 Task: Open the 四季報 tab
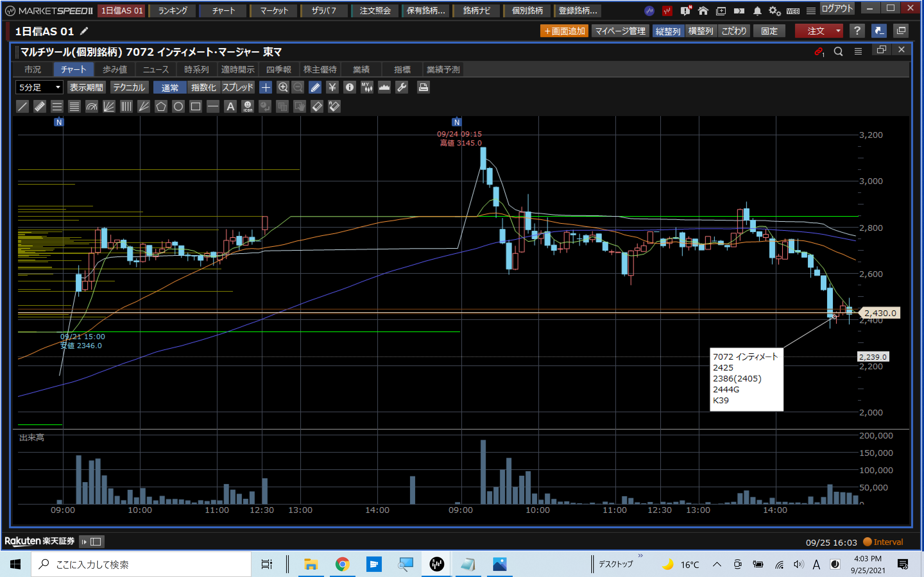279,70
